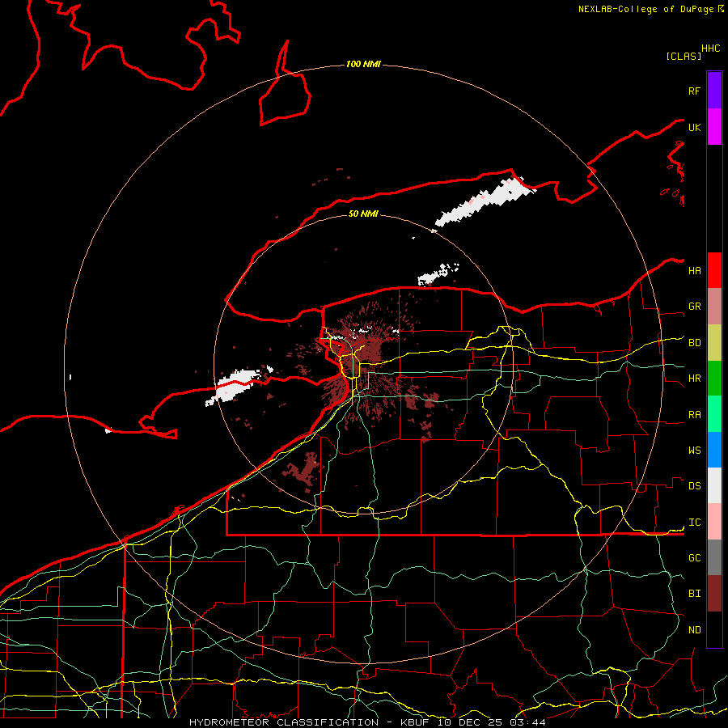Click the GC legend label
728x728 pixels.
point(694,558)
